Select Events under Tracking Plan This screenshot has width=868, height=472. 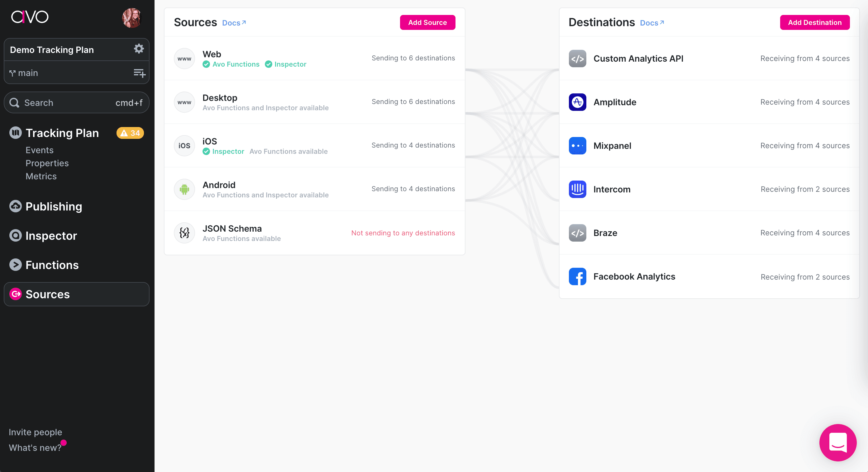click(39, 150)
